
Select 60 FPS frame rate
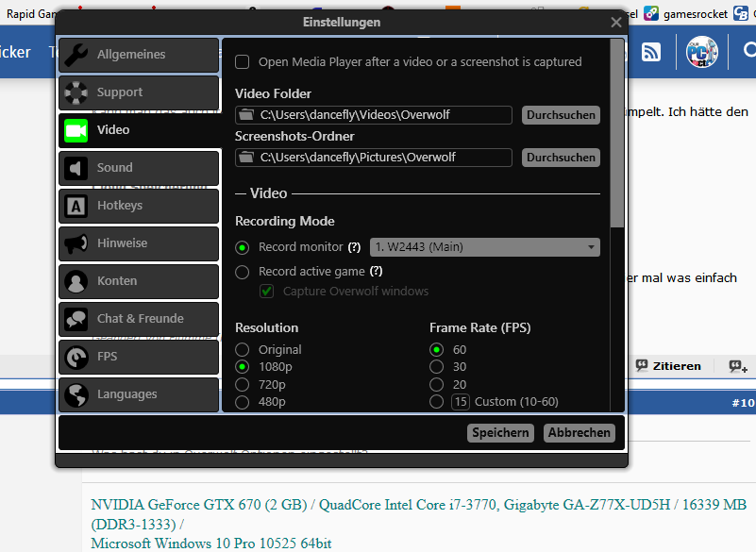436,349
